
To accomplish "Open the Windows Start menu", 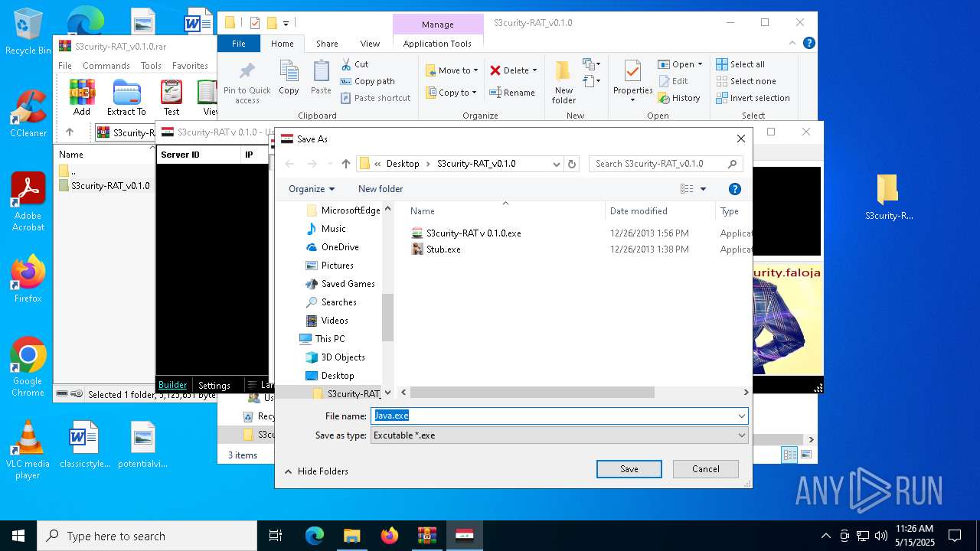I will point(18,536).
